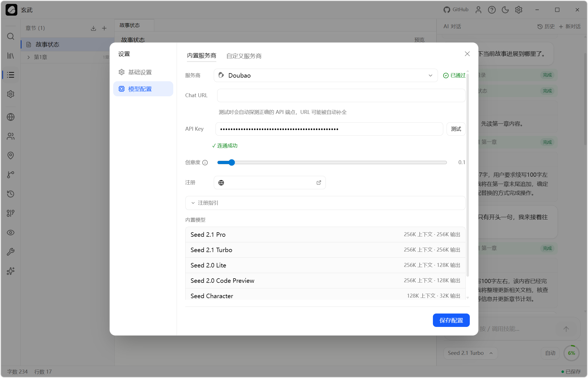Open the user account icon in title bar
Screen dimensions: 588x378
(x=478, y=10)
